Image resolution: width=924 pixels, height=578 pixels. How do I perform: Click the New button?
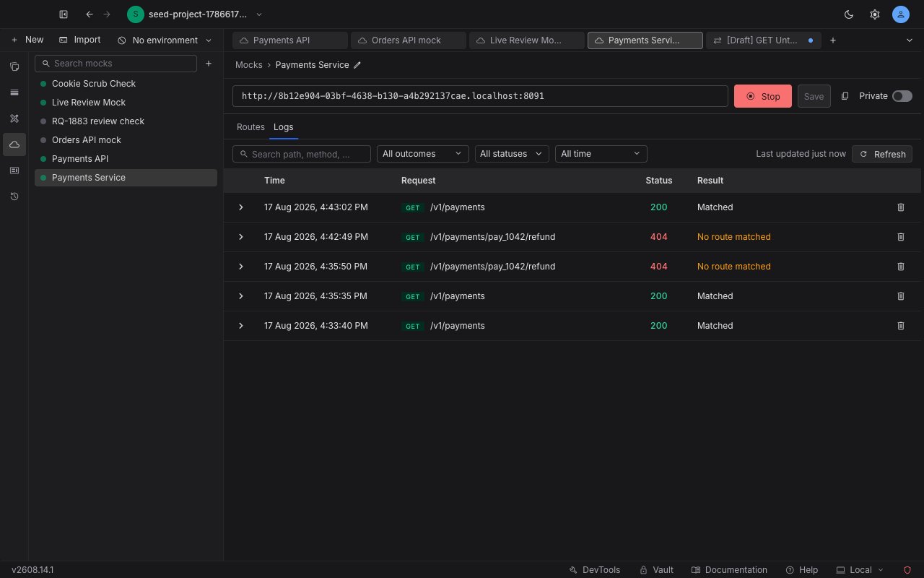(x=27, y=40)
